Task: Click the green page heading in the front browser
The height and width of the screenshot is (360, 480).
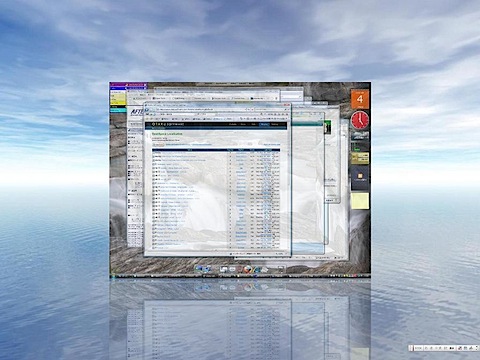Action: pos(167,134)
